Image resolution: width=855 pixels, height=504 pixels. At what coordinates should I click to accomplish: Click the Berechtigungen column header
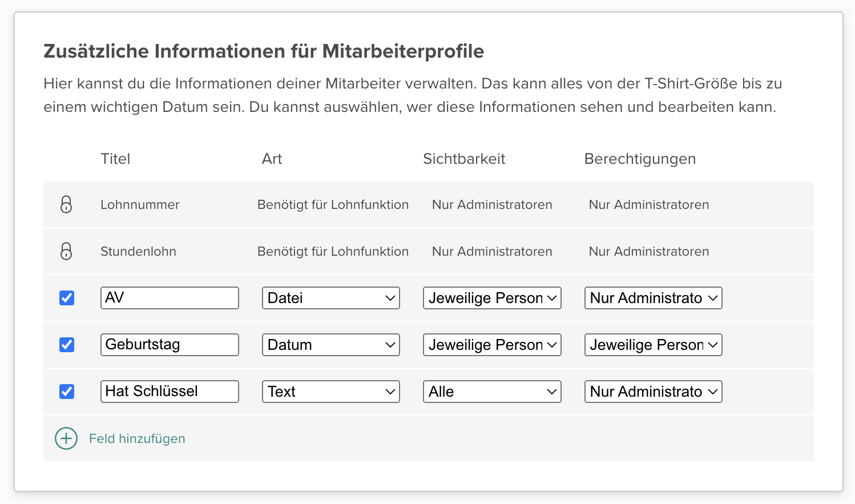pyautogui.click(x=640, y=159)
